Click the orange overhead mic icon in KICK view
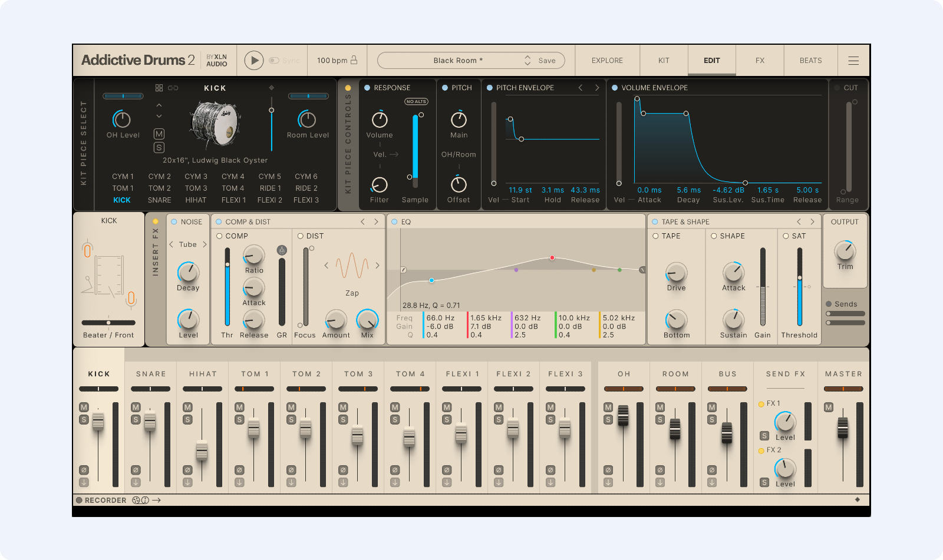The height and width of the screenshot is (560, 943). coord(87,250)
